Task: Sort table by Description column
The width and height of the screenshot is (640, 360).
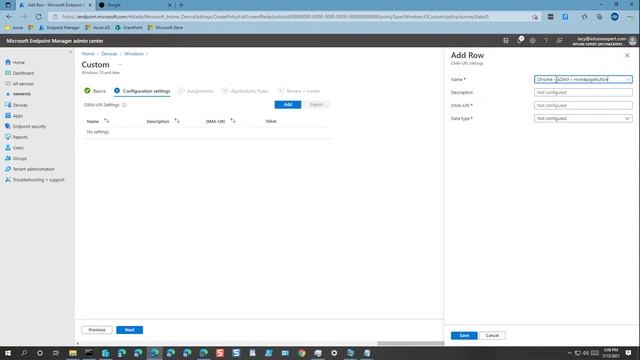Action: point(163,121)
